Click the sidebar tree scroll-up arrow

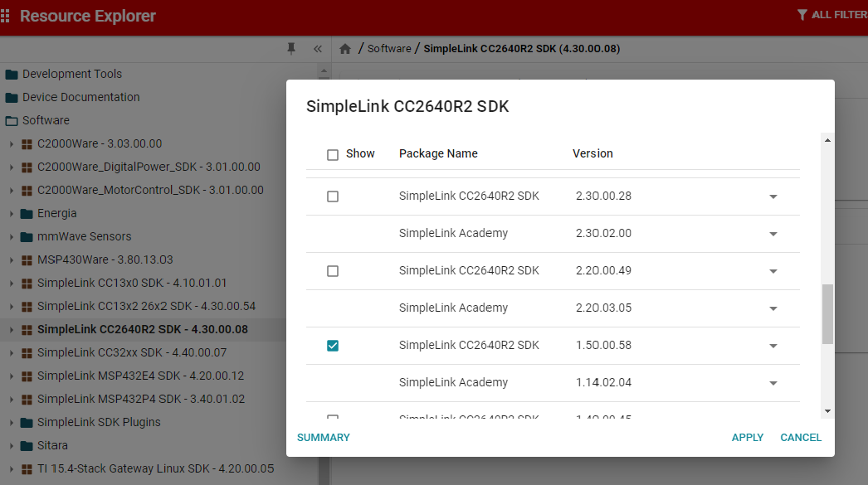[x=324, y=70]
